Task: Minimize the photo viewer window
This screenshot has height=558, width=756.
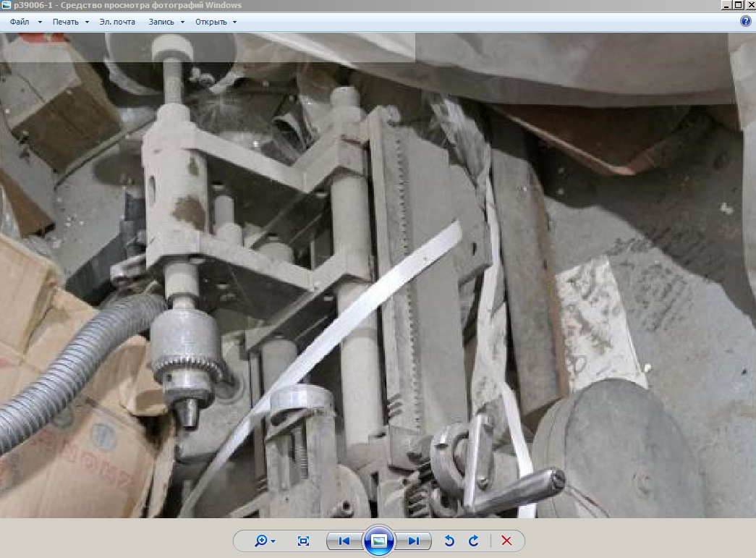Action: coord(726,4)
